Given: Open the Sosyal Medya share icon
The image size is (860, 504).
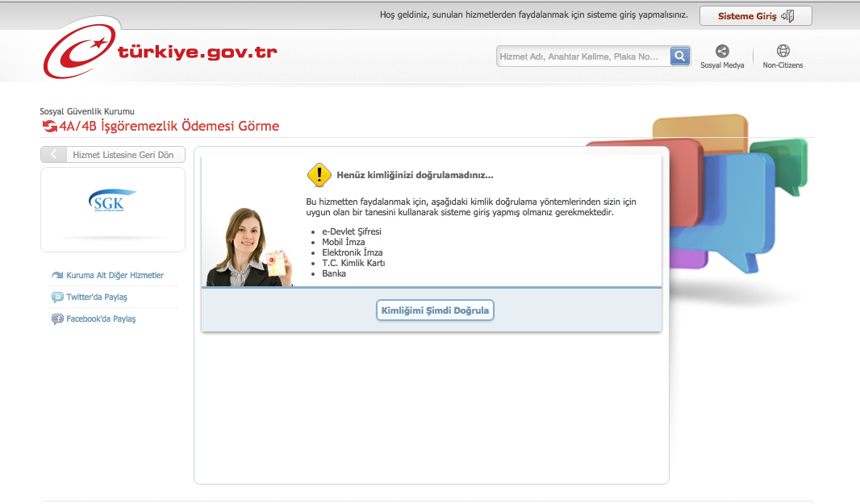Looking at the screenshot, I should pyautogui.click(x=722, y=52).
